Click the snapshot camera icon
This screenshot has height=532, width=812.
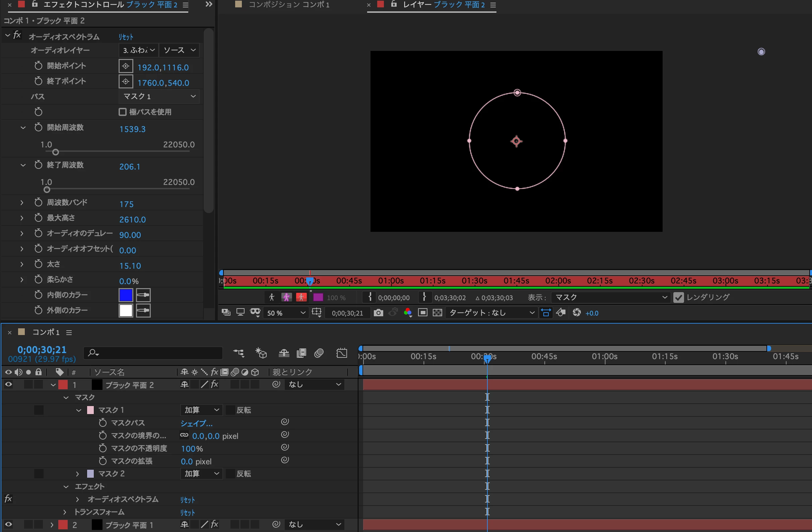pos(378,313)
